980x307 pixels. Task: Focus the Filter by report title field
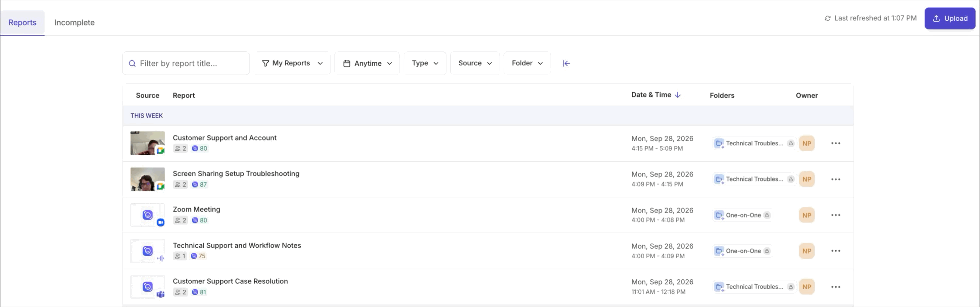(186, 63)
